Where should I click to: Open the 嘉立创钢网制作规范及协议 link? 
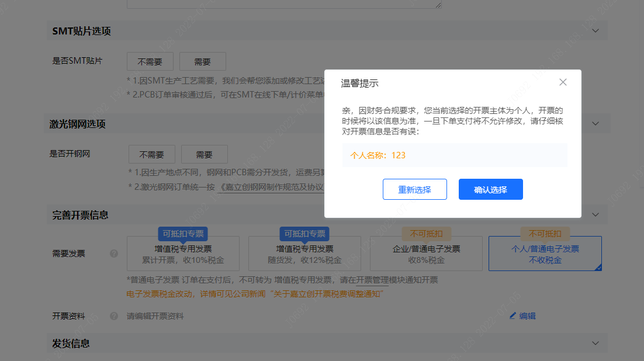272,188
